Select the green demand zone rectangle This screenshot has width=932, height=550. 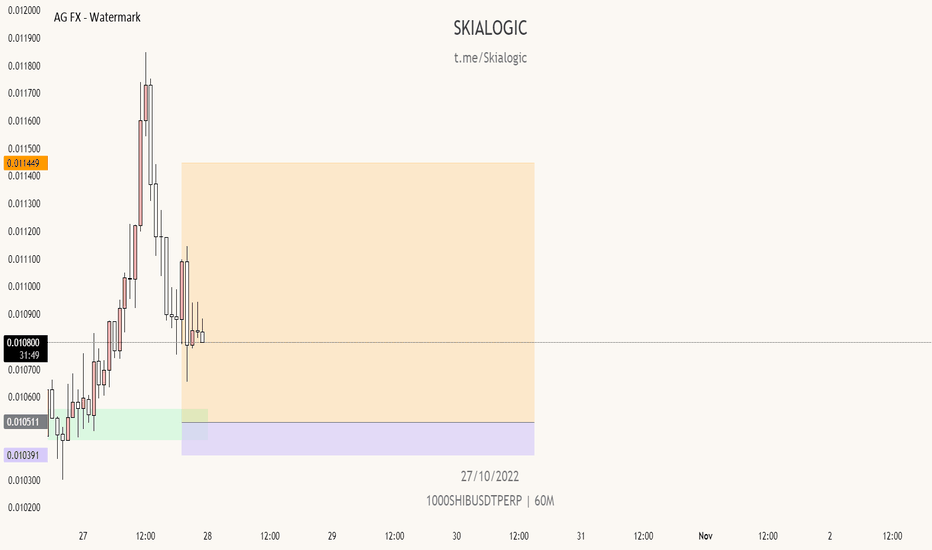point(130,424)
